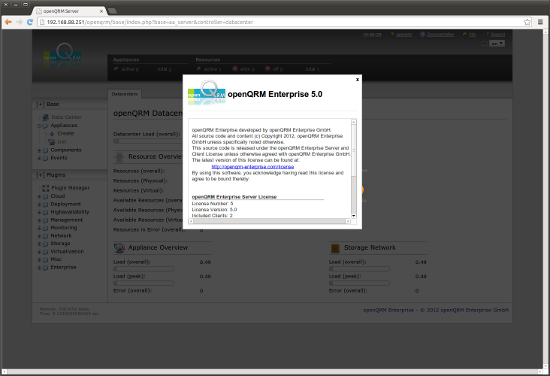Open the browser menu icon
The height and width of the screenshot is (376, 550).
point(540,22)
